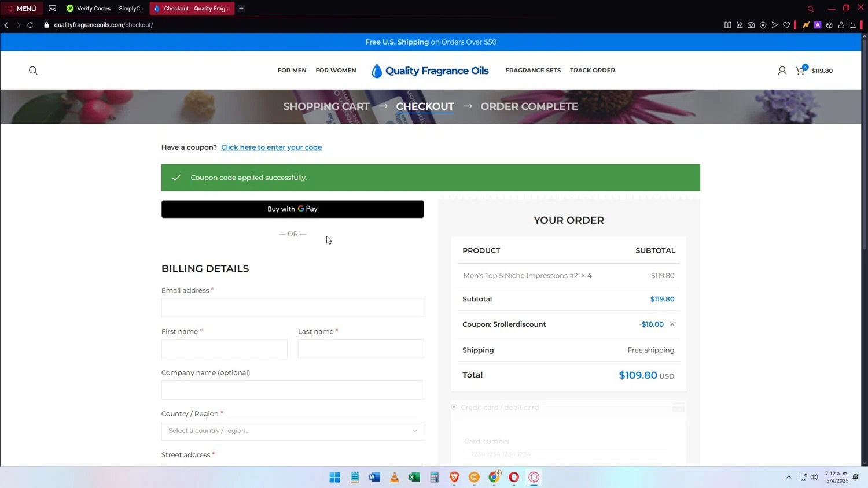Open Chrome from the taskbar

[494, 477]
